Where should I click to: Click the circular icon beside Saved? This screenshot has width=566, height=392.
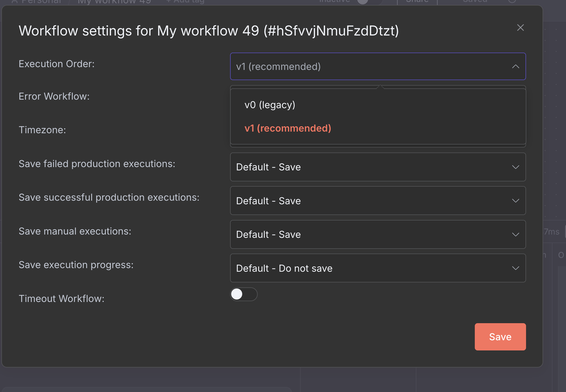click(512, 1)
